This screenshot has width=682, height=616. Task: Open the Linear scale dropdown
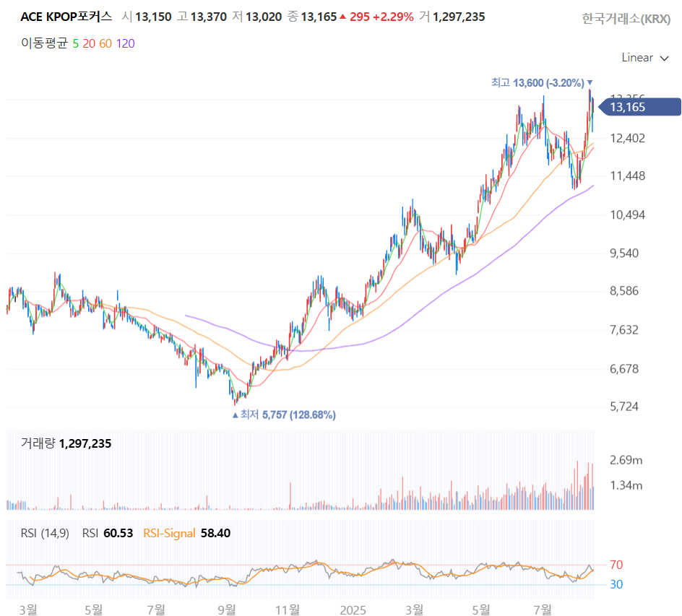[x=644, y=58]
